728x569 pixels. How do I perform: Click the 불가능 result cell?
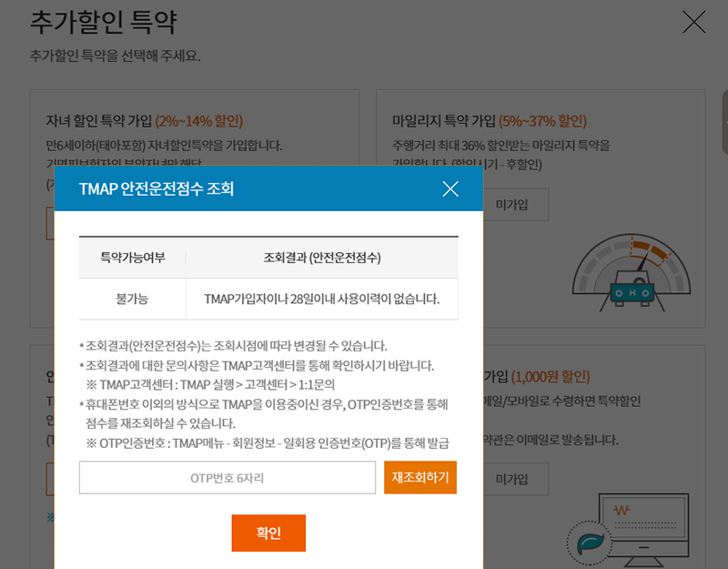pos(132,299)
